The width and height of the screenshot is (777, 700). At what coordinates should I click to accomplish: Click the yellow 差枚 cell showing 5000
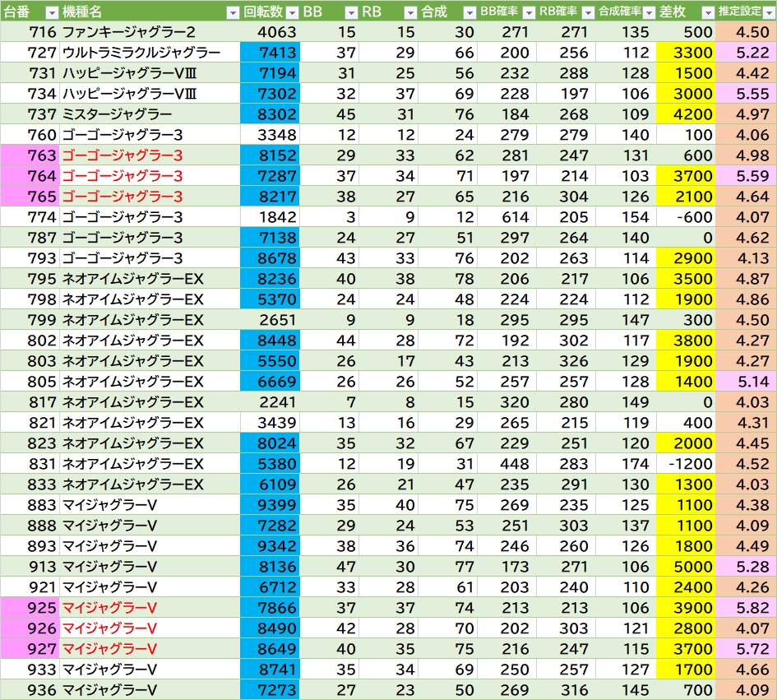pos(686,567)
